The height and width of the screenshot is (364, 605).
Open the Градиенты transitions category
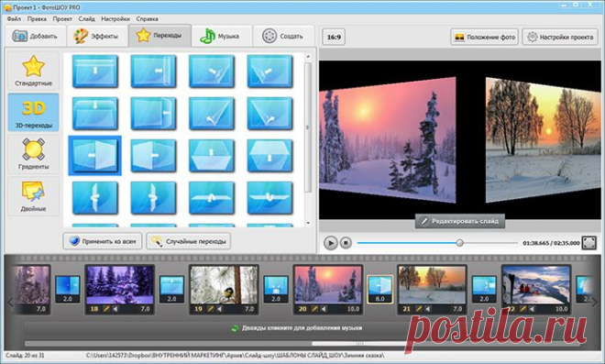[x=33, y=154]
